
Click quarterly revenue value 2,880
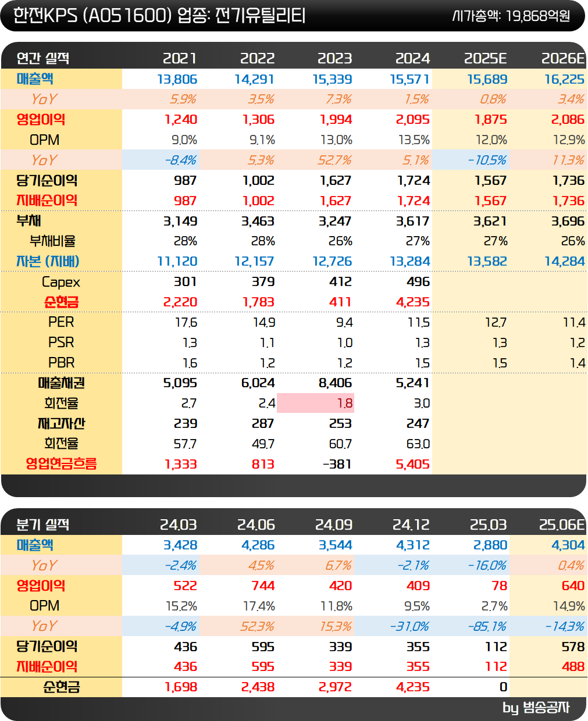(490, 545)
